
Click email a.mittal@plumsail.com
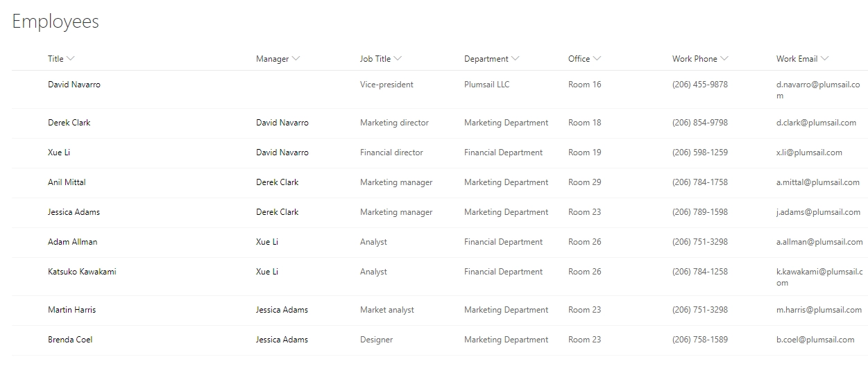click(x=818, y=182)
